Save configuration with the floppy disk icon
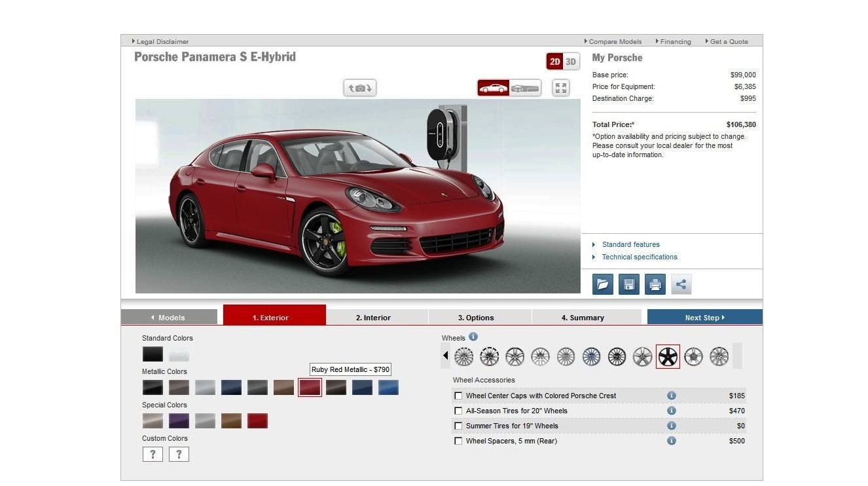 pyautogui.click(x=629, y=284)
